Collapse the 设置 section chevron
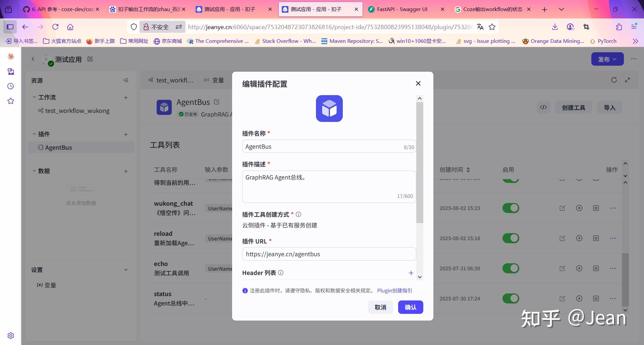Image resolution: width=644 pixels, height=345 pixels. pyautogui.click(x=126, y=269)
